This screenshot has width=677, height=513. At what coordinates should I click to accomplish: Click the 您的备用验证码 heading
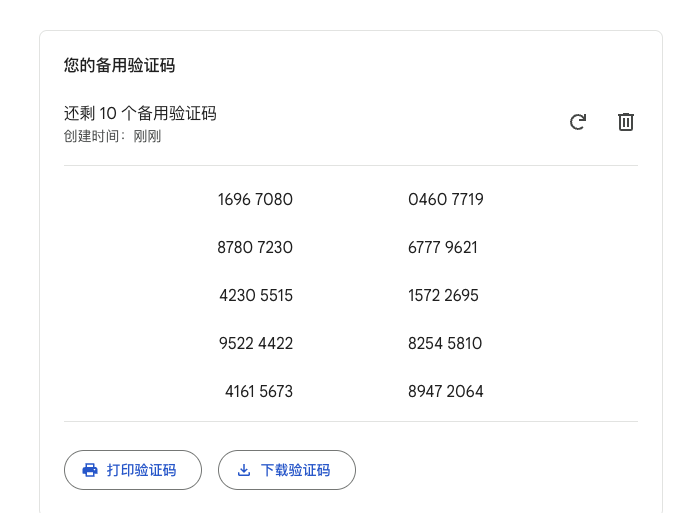[120, 65]
